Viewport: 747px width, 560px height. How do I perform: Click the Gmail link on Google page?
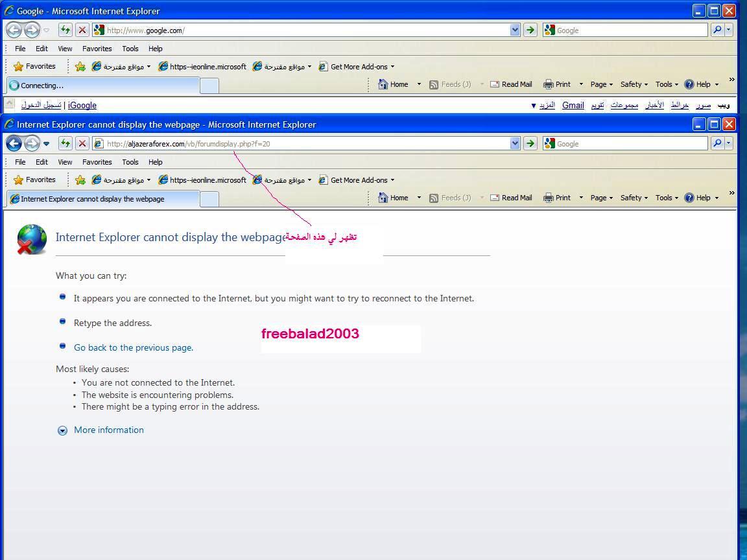pos(573,105)
